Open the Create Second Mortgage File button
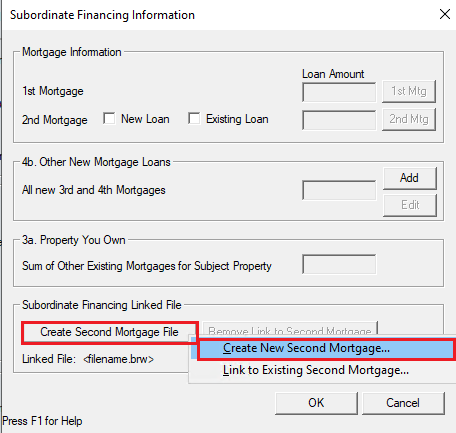 point(110,332)
